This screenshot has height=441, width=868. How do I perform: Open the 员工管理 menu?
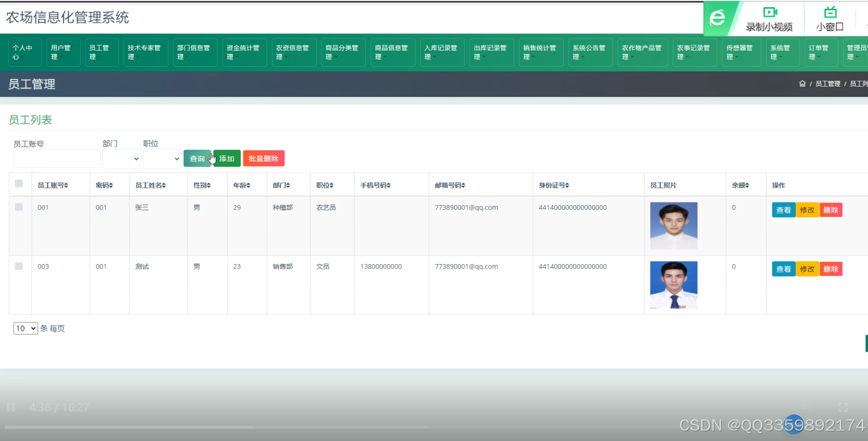click(102, 52)
